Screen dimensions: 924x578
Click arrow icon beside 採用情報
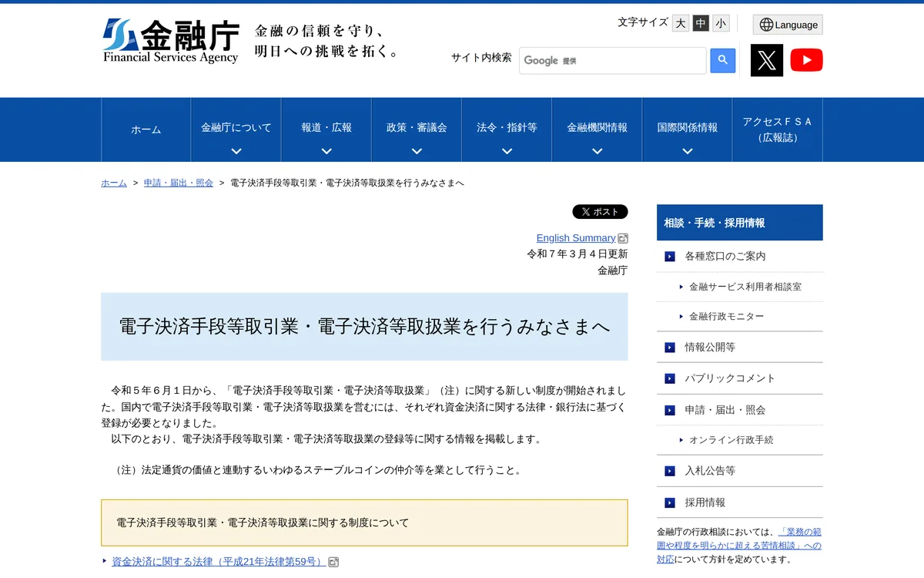click(x=670, y=502)
